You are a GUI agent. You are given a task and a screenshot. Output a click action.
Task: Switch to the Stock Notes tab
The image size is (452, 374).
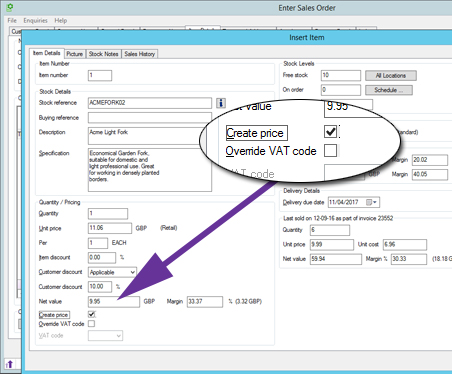[x=103, y=54]
